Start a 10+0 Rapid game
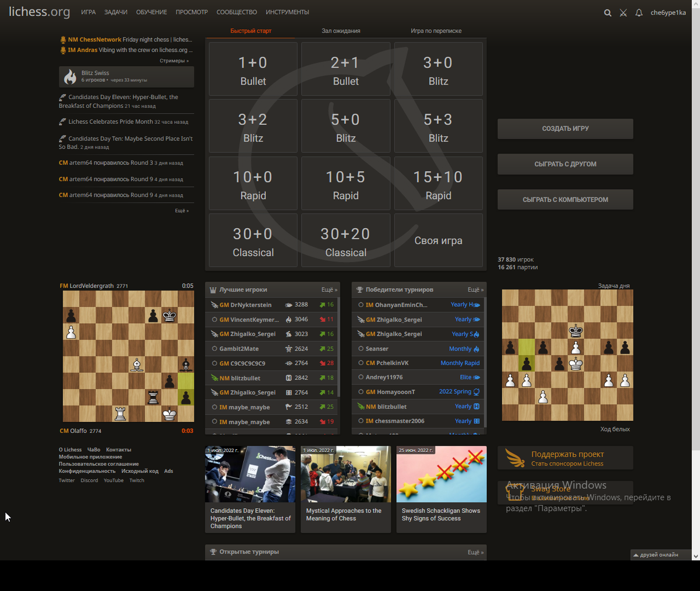The image size is (700, 591). [253, 183]
